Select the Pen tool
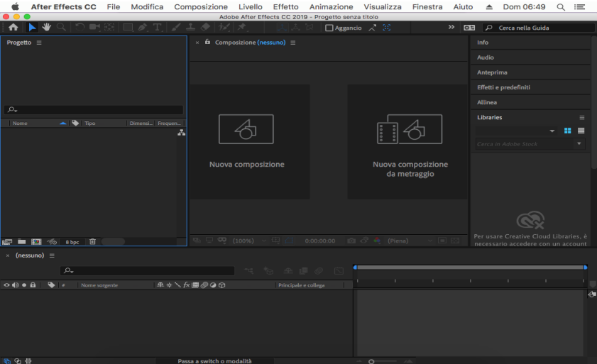This screenshot has width=597, height=364. pos(143,28)
